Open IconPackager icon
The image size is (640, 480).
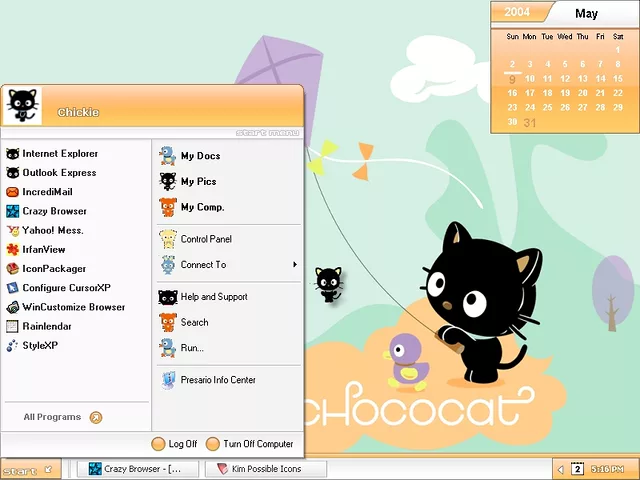pyautogui.click(x=13, y=269)
